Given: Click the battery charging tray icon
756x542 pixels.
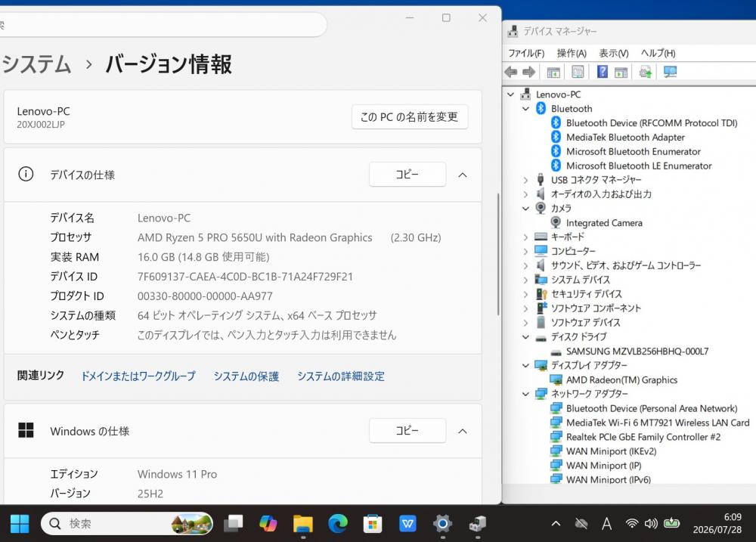Looking at the screenshot, I should tap(671, 523).
